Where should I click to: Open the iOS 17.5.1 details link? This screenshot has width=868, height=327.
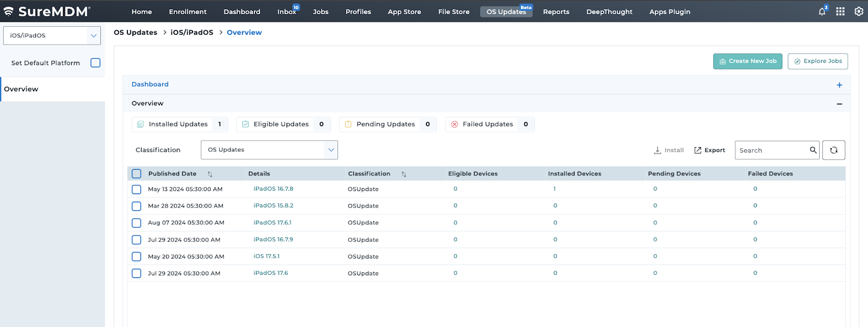coord(266,256)
